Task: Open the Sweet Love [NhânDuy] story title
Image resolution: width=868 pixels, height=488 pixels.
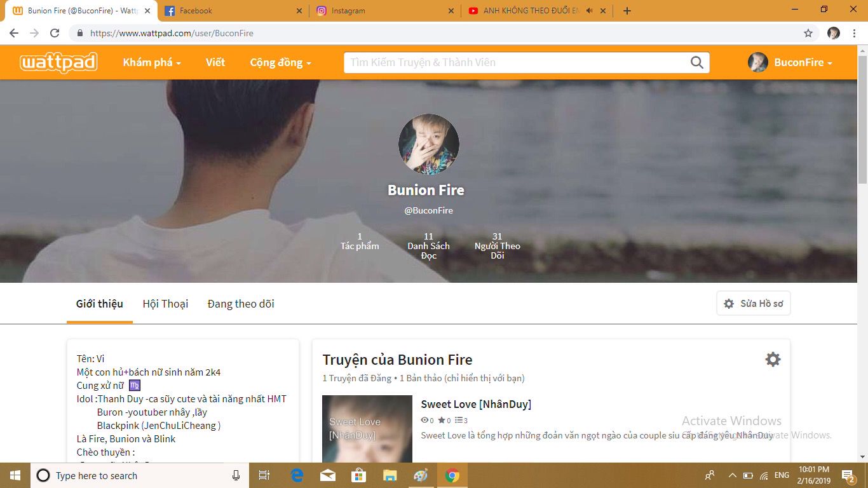Action: [476, 404]
